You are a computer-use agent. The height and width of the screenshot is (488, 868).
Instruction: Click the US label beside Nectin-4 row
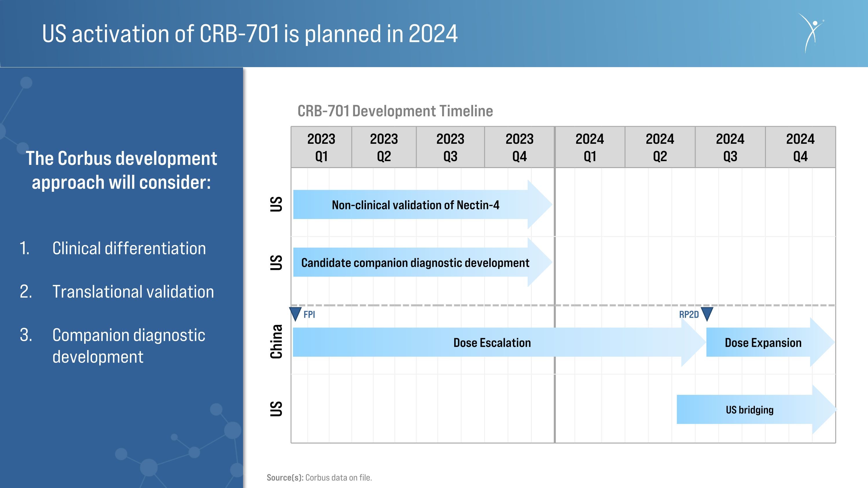tap(276, 204)
